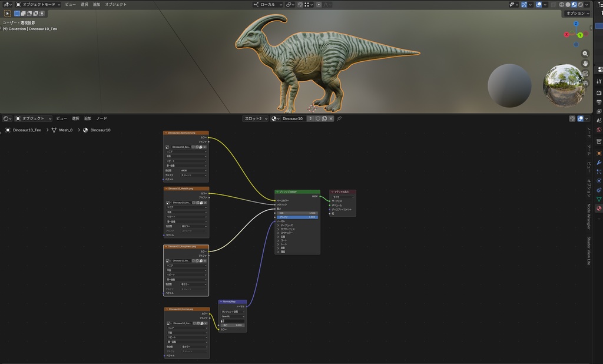Open the Slot 2 material slot dropdown
This screenshot has width=603, height=364.
point(255,118)
